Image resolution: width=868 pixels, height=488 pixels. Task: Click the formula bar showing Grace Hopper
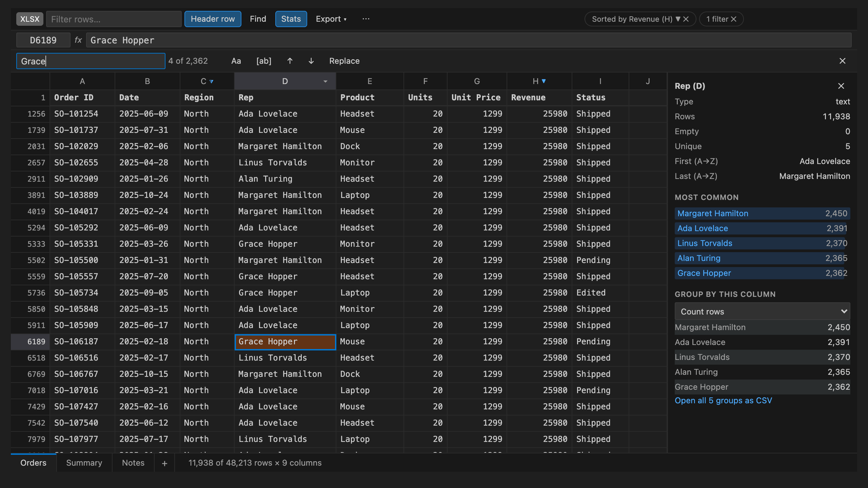pos(469,40)
